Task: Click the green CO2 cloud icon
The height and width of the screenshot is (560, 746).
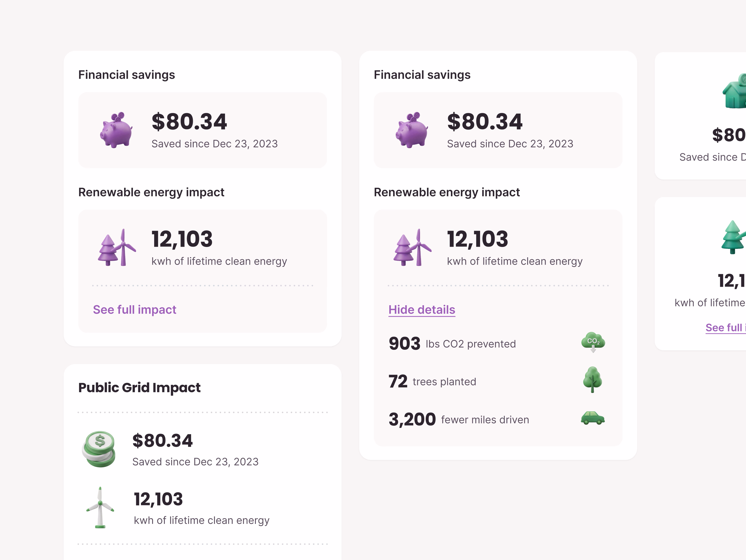Action: click(593, 342)
